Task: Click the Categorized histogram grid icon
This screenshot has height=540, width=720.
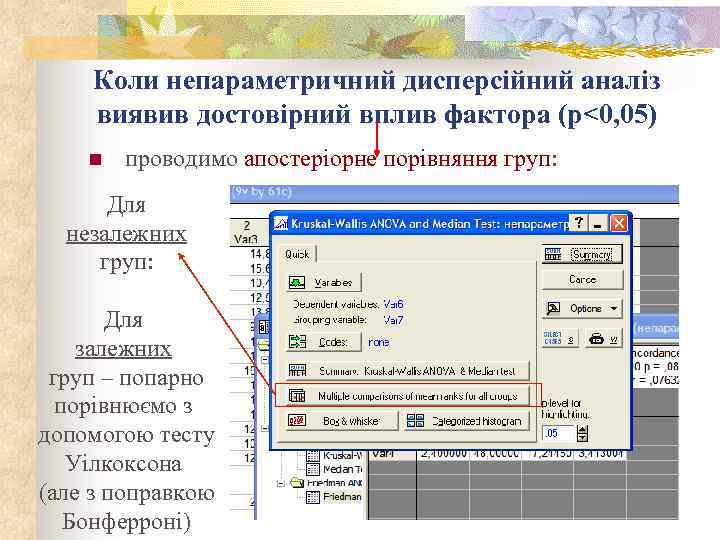Action: (x=416, y=421)
